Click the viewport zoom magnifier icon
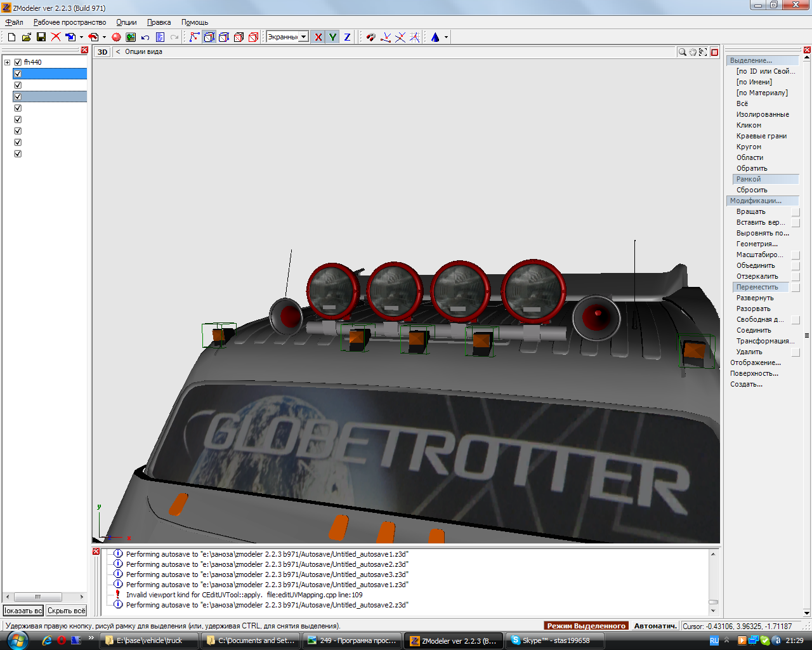The width and height of the screenshot is (812, 650). [682, 52]
